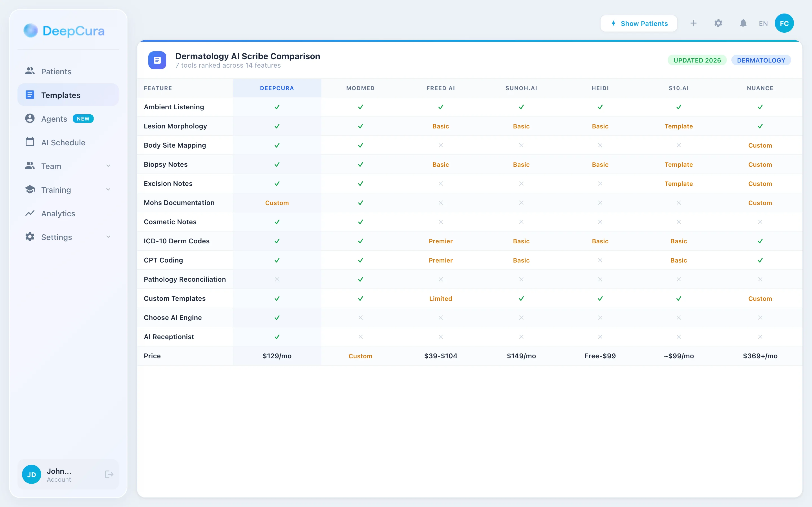Click the logout icon next to John's account

tap(109, 474)
